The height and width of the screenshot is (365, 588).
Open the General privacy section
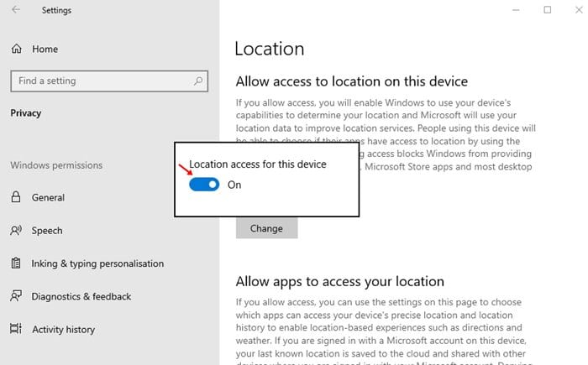point(48,198)
